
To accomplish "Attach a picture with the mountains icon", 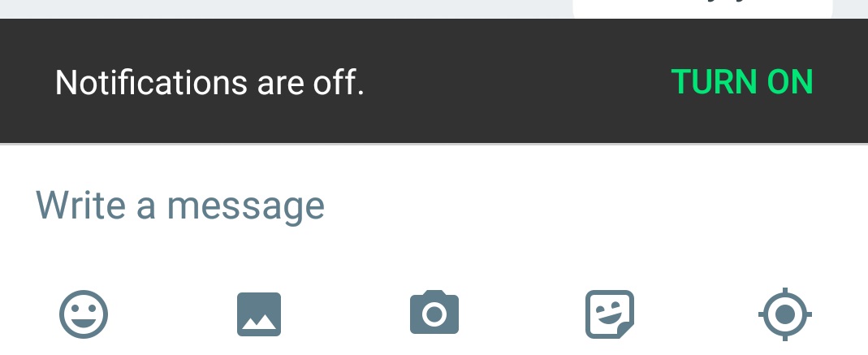I will [259, 314].
